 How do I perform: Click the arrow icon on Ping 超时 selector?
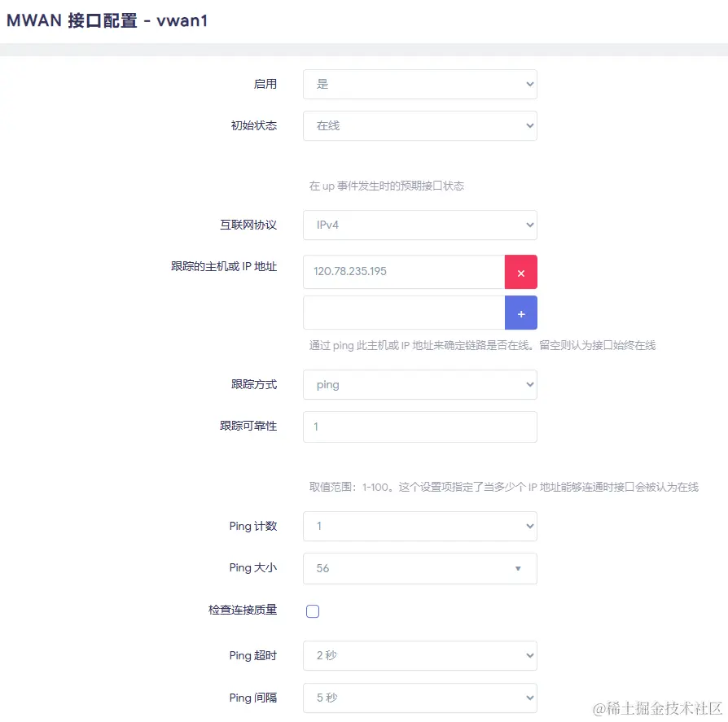[x=529, y=655]
